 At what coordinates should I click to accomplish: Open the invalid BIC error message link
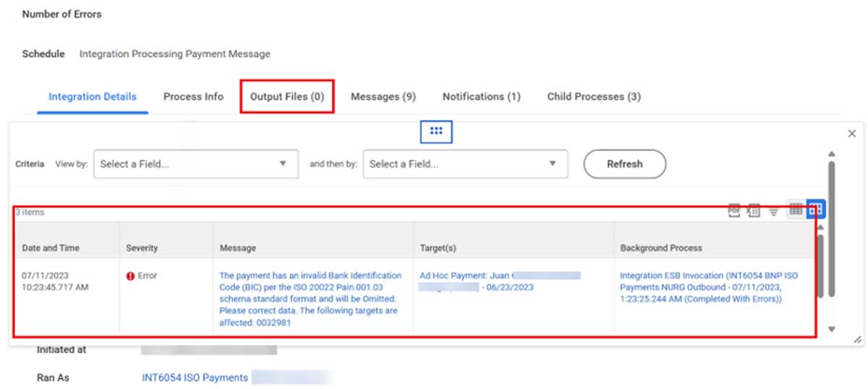tap(310, 299)
